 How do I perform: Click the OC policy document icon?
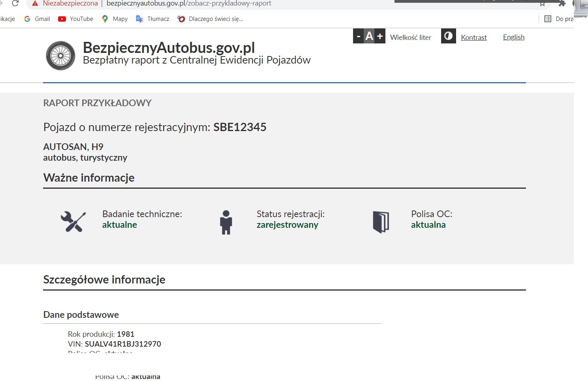(x=381, y=222)
